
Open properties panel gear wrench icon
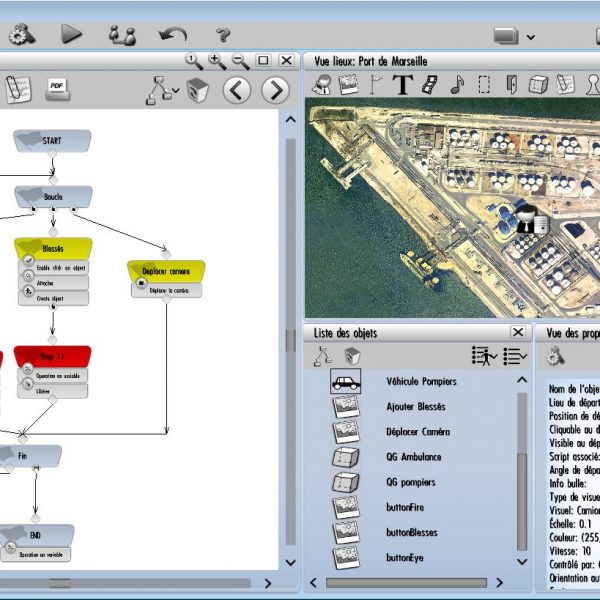[555, 356]
